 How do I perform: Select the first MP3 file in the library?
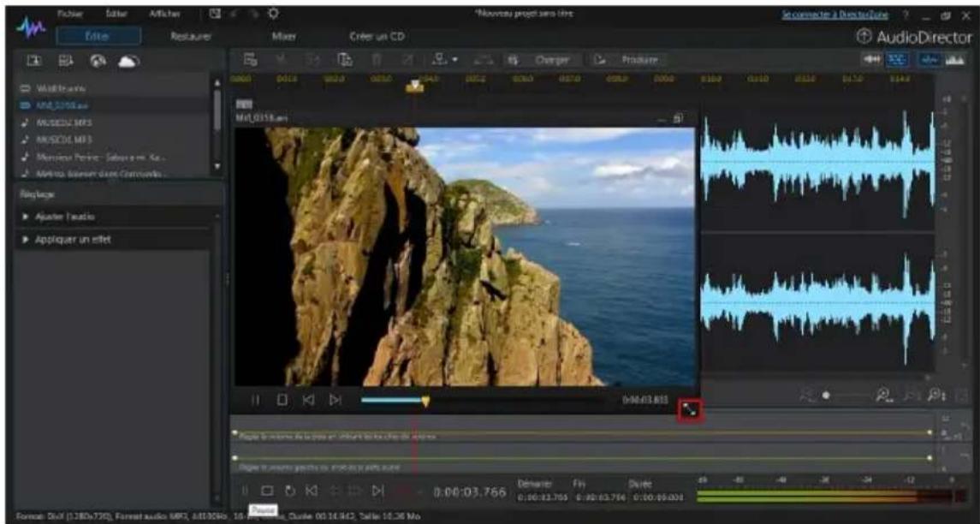coord(112,122)
